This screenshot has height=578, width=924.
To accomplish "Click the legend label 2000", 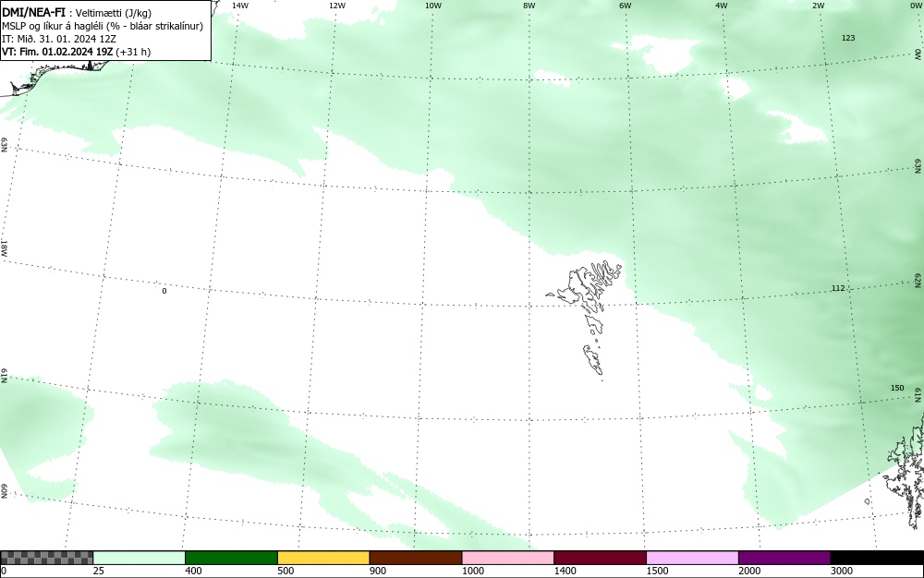I will point(749,571).
